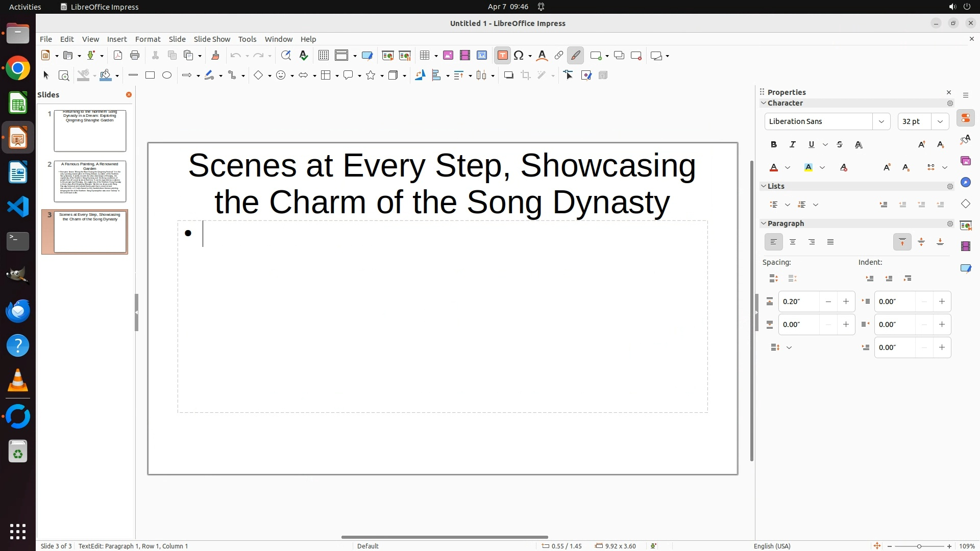Select slide 2 thumbnail in Slides panel
Screen dimensions: 980x551
(x=90, y=181)
